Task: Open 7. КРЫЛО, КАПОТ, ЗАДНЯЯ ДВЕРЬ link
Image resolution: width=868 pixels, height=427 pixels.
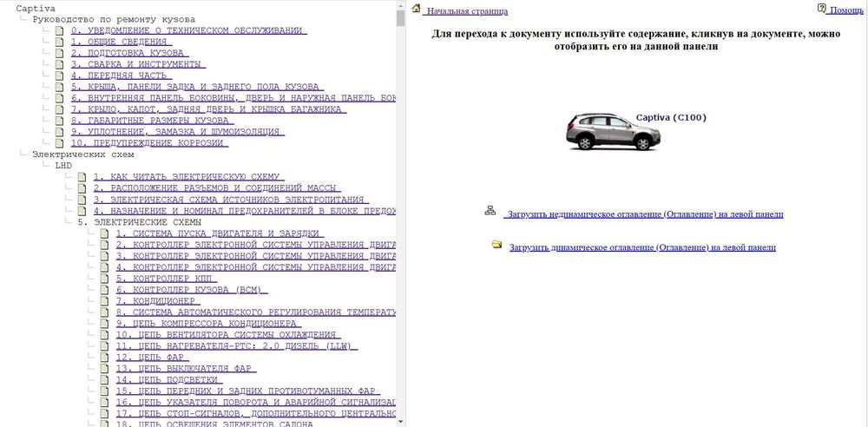Action: (x=208, y=109)
